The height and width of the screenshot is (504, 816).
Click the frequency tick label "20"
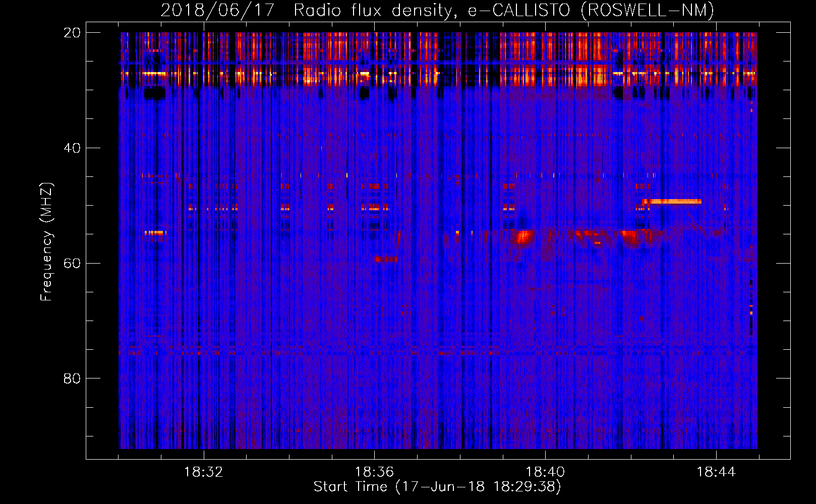coord(72,33)
